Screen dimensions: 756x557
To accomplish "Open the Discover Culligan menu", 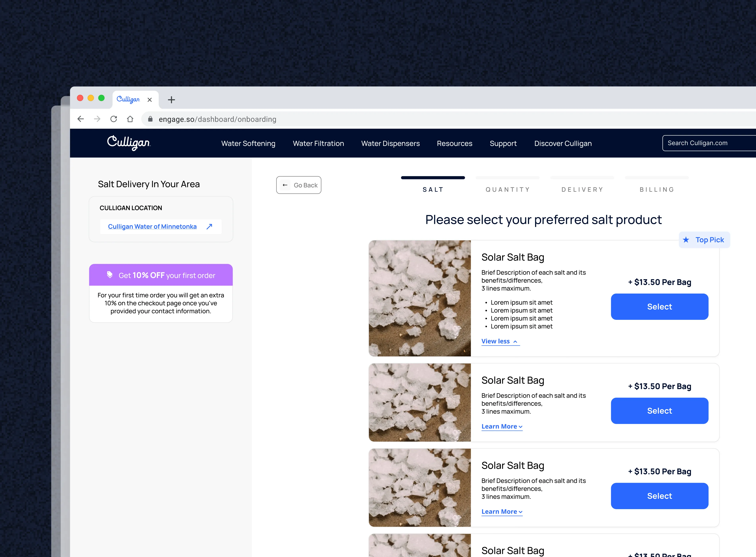I will tap(563, 143).
